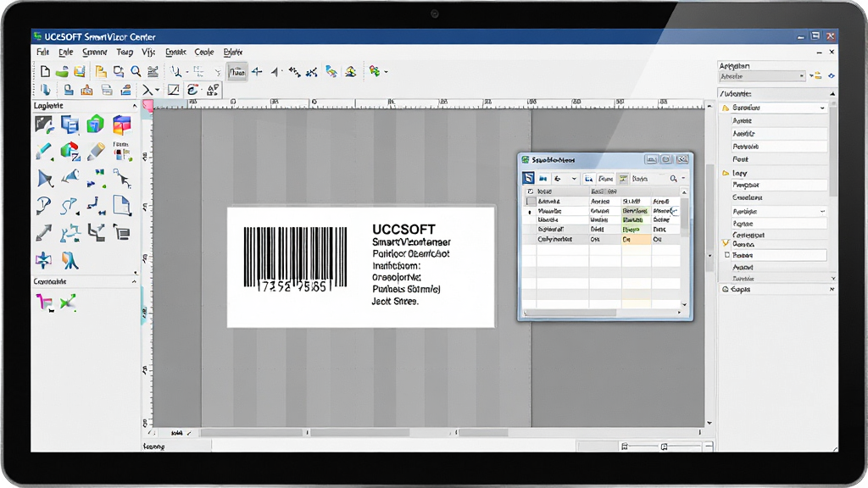Click the magnifying glass icon in the main toolbar
Viewport: 868px width, 488px height.
tap(136, 71)
